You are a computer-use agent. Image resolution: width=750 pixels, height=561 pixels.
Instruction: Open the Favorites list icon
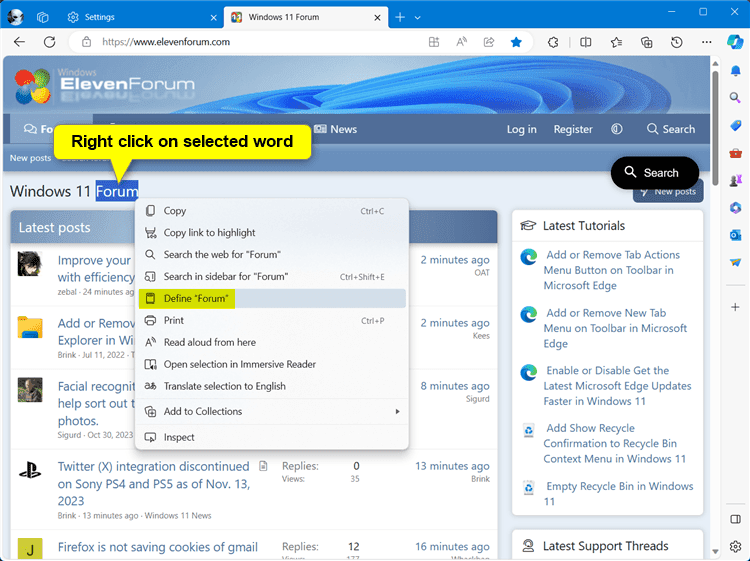coord(616,42)
